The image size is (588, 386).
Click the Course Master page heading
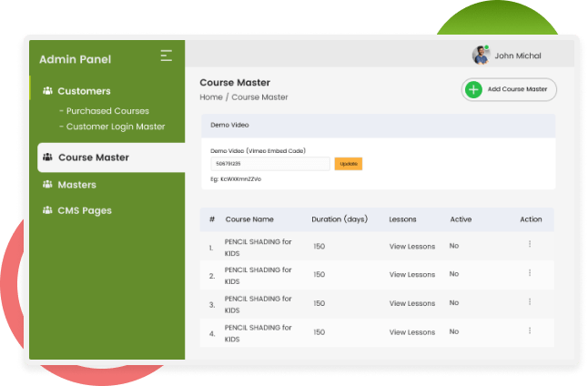click(235, 83)
